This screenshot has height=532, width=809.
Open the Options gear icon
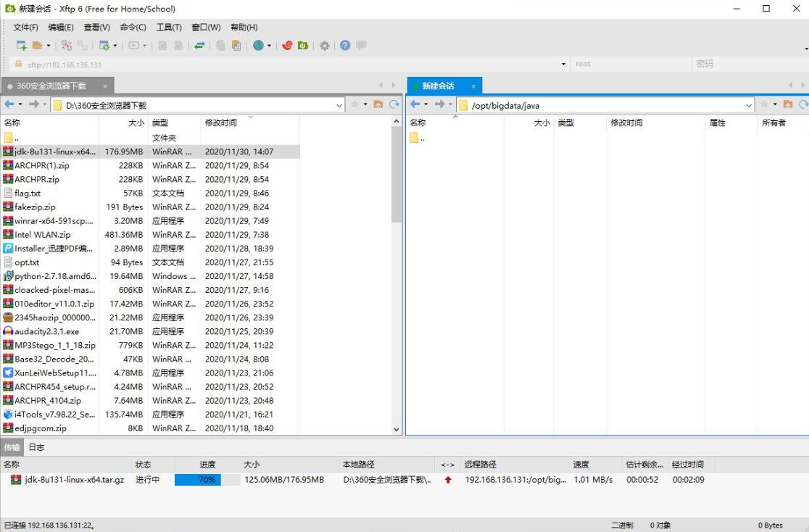[324, 46]
